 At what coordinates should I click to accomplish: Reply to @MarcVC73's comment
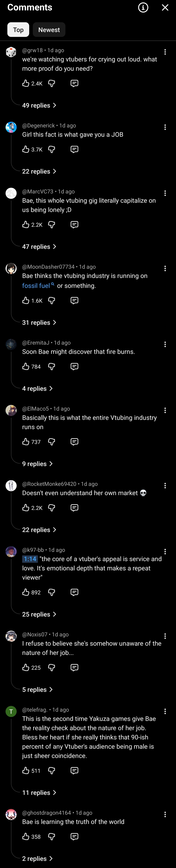pyautogui.click(x=74, y=224)
